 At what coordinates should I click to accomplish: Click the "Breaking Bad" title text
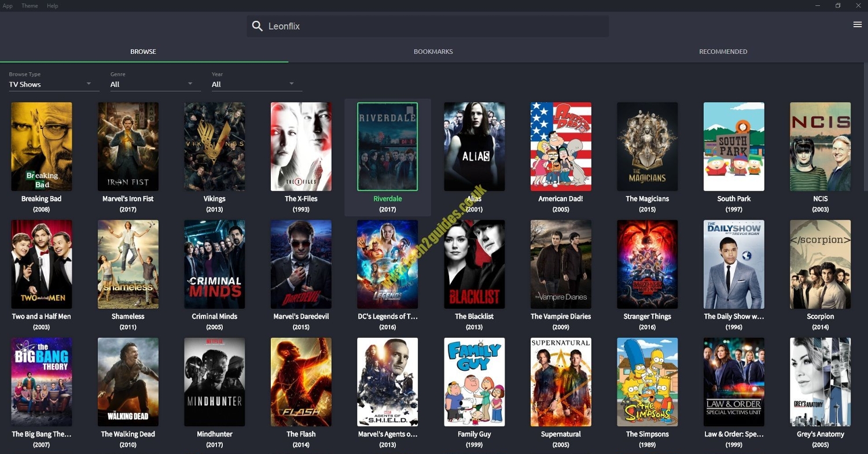42,199
